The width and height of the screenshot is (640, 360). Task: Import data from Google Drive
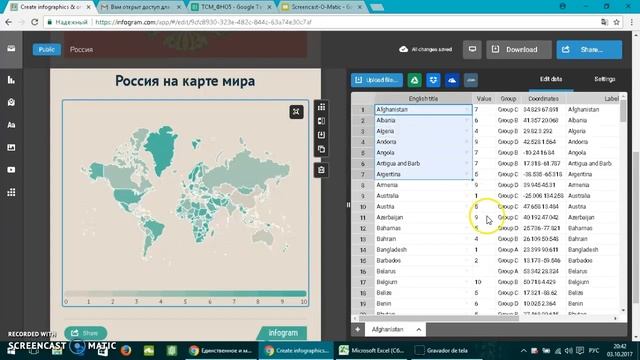click(x=414, y=80)
